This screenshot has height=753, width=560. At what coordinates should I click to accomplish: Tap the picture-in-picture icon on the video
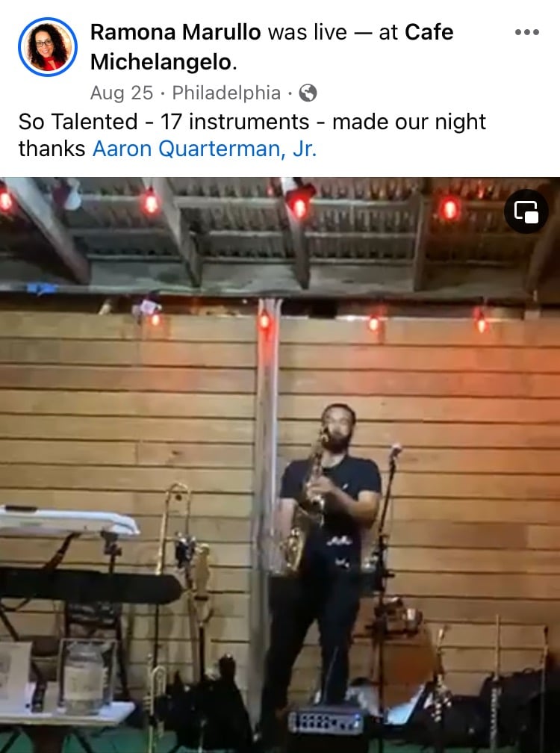[x=526, y=211]
